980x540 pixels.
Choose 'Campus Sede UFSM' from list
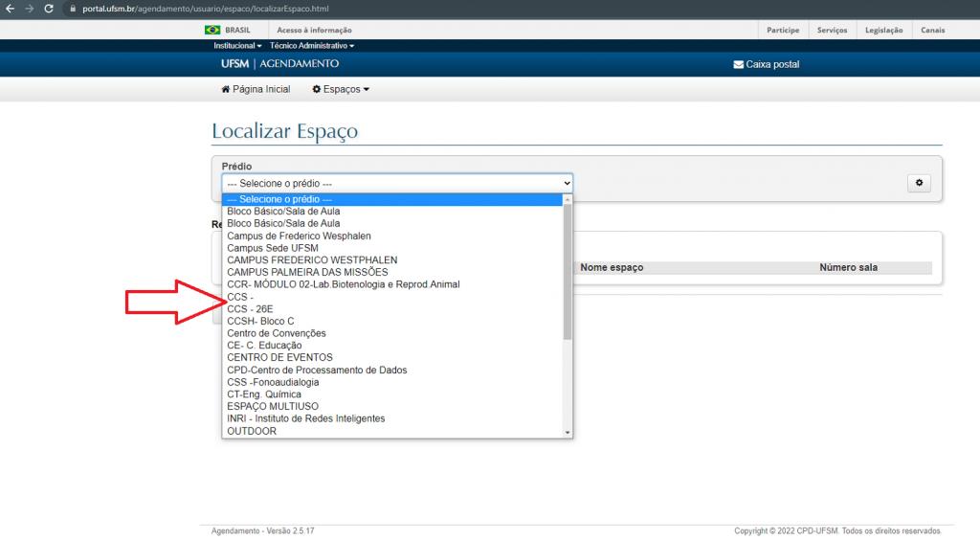pyautogui.click(x=273, y=248)
